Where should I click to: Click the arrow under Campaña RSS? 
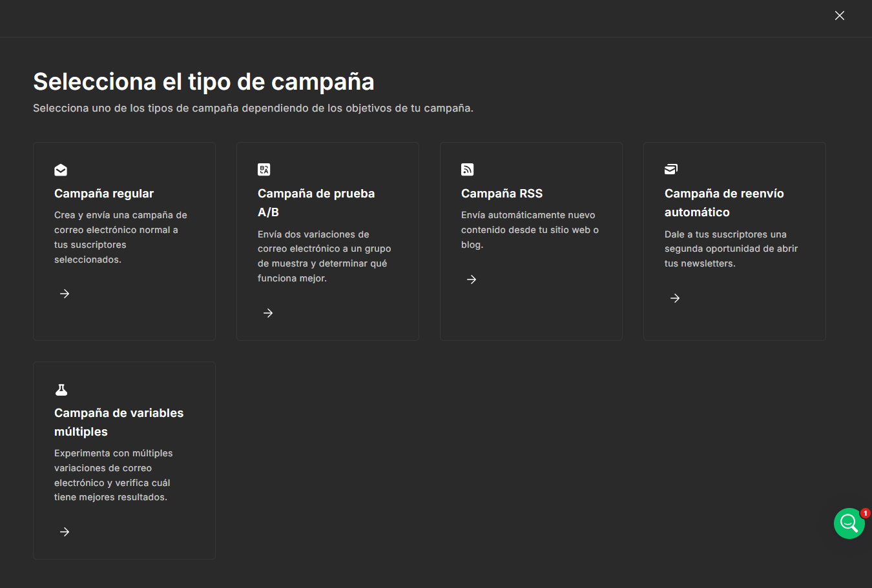click(x=472, y=279)
